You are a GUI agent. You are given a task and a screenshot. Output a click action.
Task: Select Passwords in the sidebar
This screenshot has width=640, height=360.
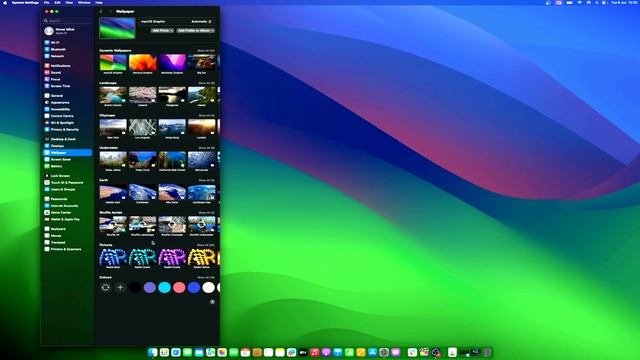[x=67, y=199]
